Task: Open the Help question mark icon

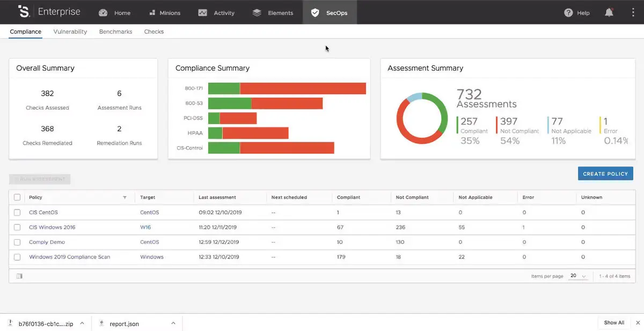Action: click(568, 13)
